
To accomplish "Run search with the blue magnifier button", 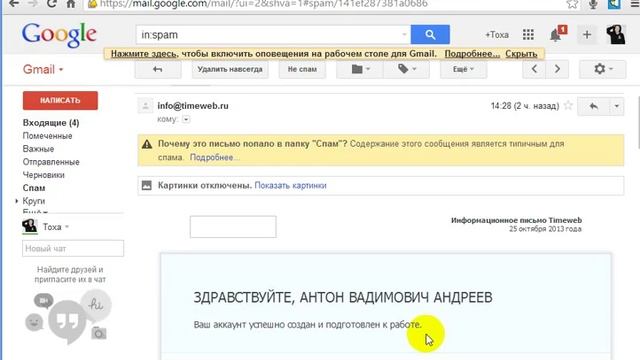I will [430, 35].
